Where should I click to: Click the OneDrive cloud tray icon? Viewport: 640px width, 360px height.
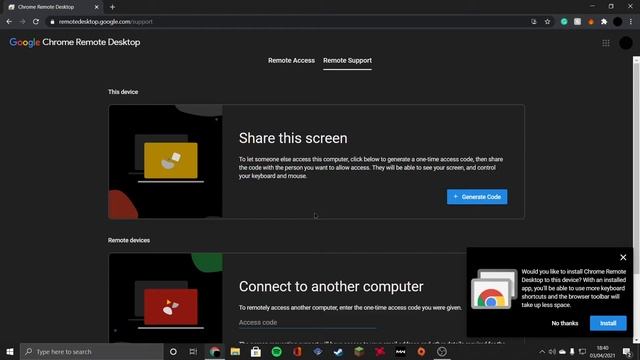[562, 352]
